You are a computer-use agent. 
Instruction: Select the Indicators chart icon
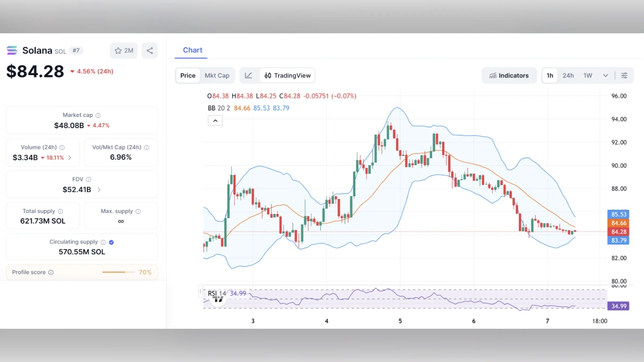click(x=494, y=76)
